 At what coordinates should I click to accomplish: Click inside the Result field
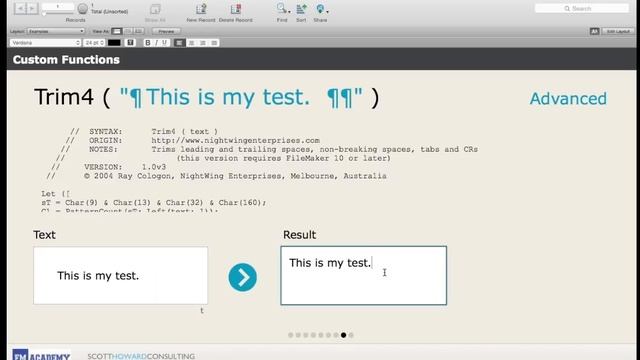click(x=363, y=275)
